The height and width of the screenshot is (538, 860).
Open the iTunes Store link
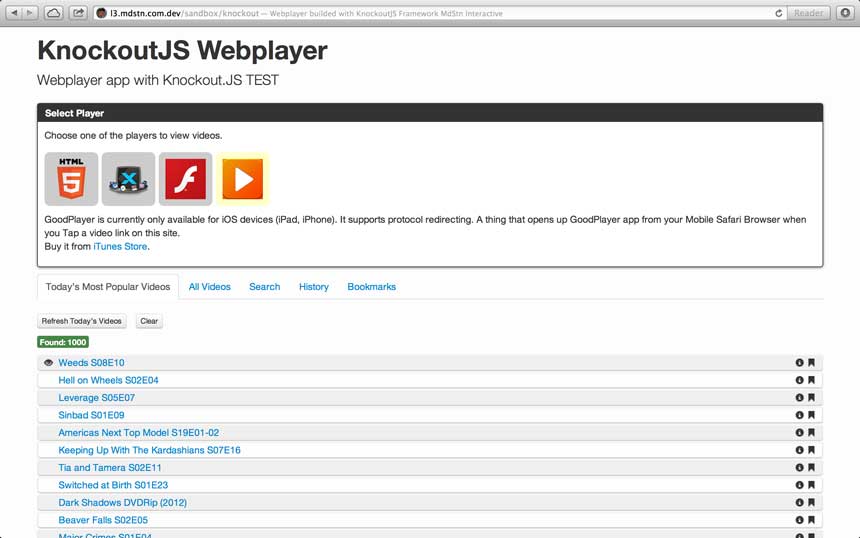click(x=120, y=247)
